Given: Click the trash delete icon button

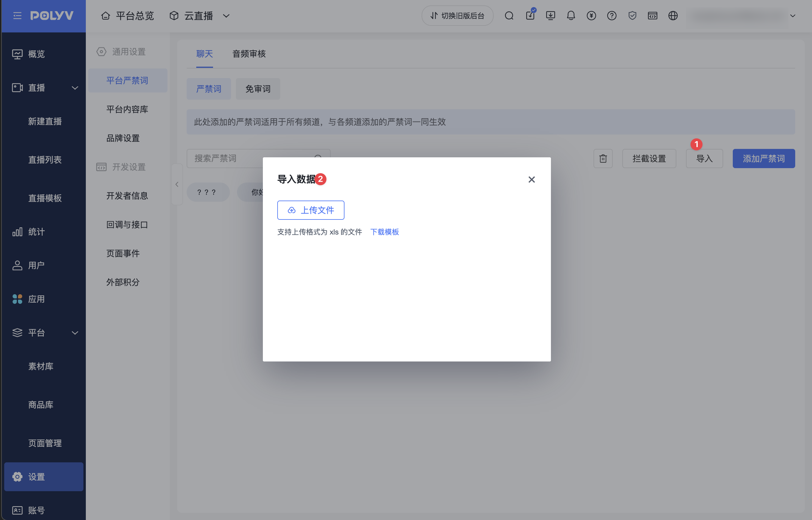Looking at the screenshot, I should 603,158.
